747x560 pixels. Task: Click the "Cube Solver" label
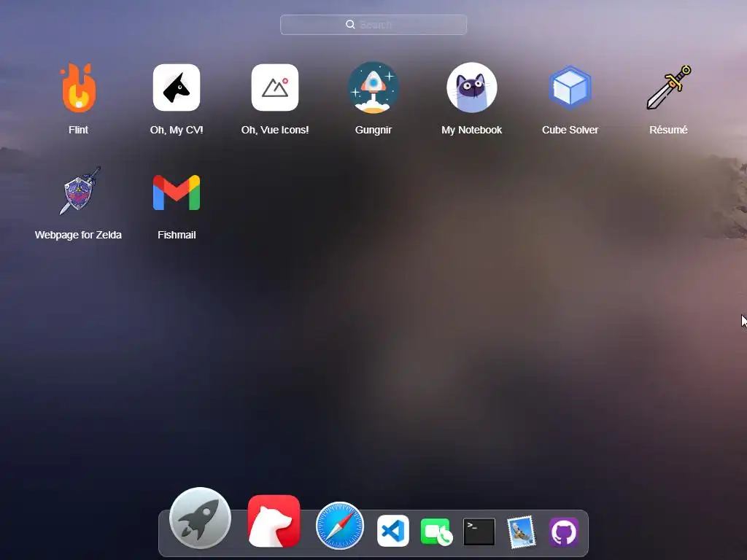coord(570,130)
